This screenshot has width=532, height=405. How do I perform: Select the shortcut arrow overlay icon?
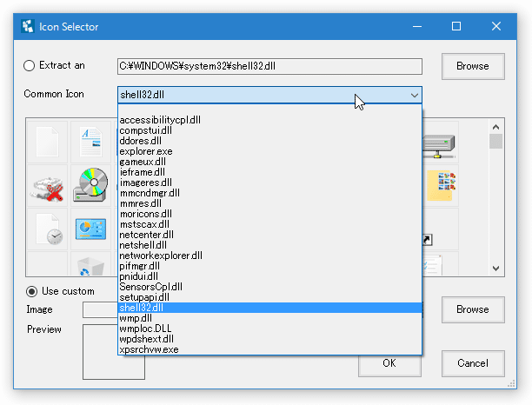pos(428,240)
